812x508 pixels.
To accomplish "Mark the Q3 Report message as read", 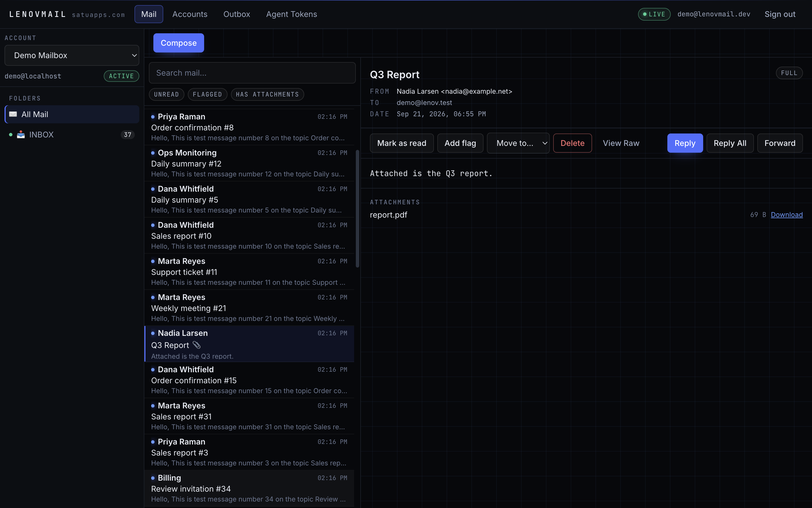I will 402,143.
